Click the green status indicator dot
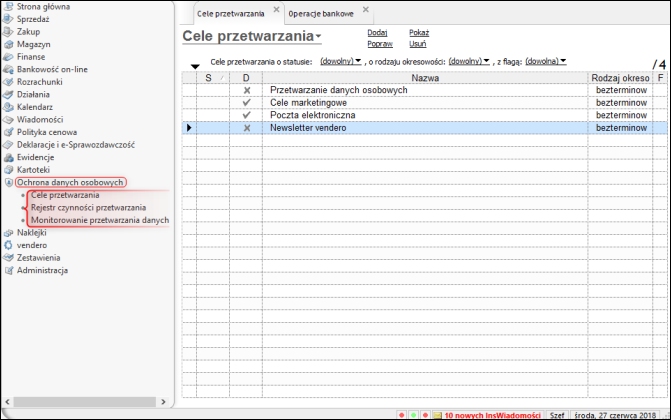 (x=413, y=415)
